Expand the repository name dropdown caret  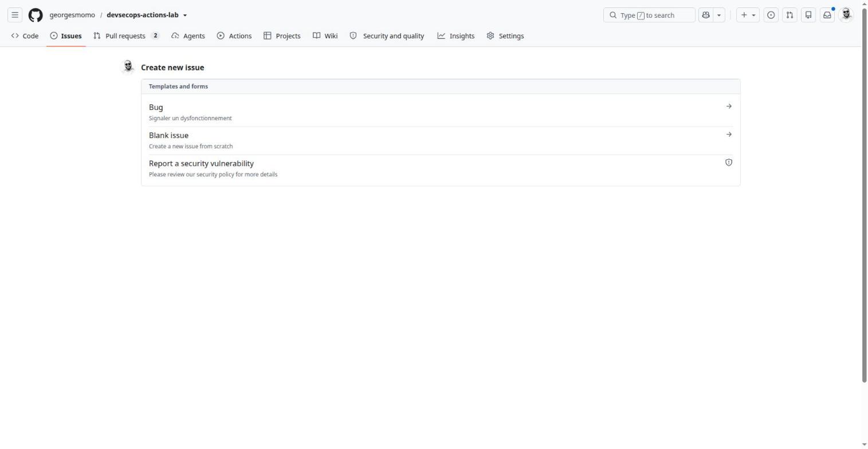click(x=185, y=15)
